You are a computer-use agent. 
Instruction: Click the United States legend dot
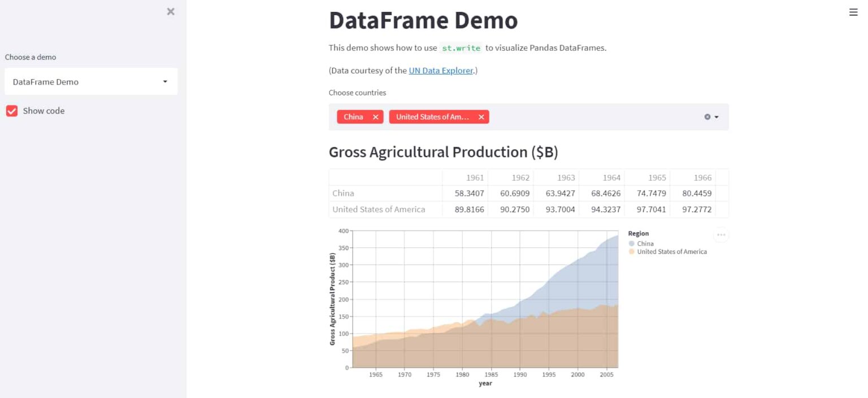631,252
